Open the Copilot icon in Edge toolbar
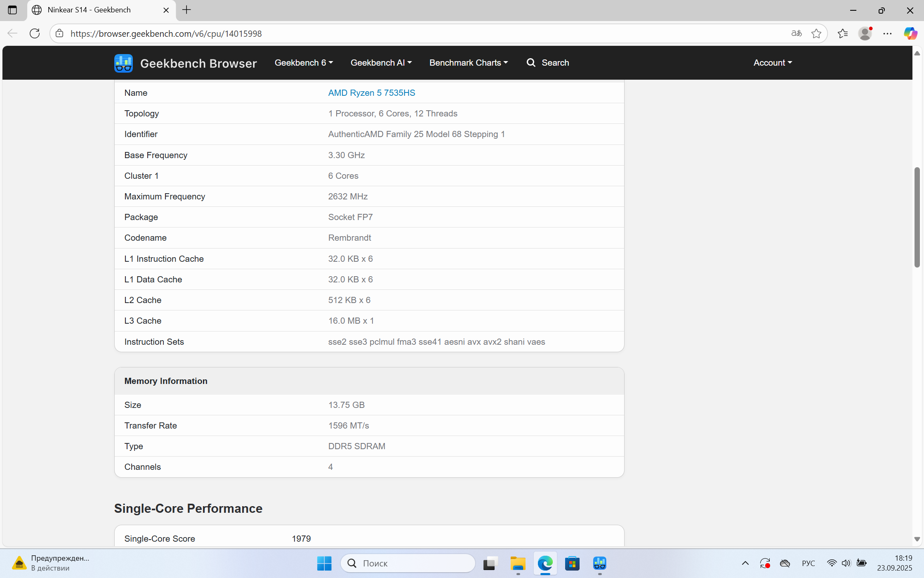This screenshot has height=578, width=924. coord(910,33)
